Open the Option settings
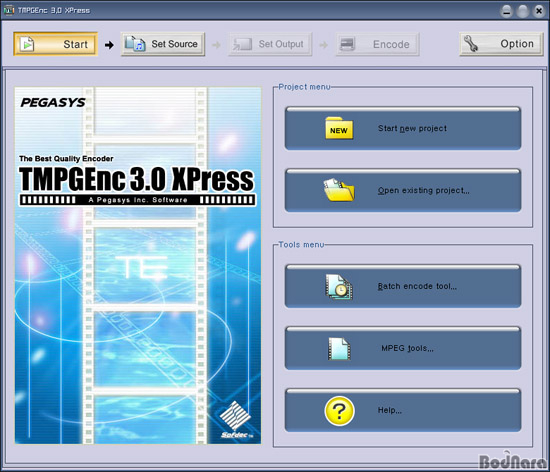 [x=501, y=44]
